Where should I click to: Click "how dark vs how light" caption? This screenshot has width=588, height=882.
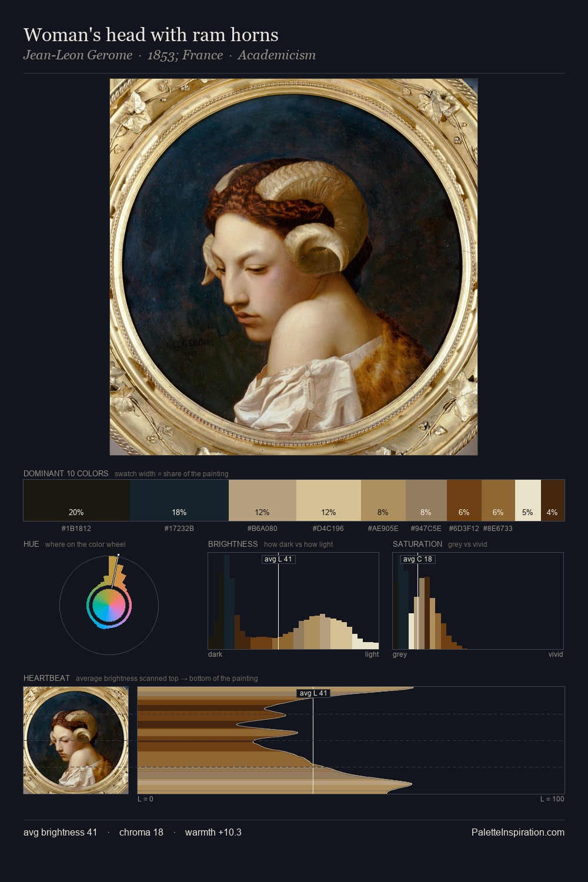[x=298, y=544]
